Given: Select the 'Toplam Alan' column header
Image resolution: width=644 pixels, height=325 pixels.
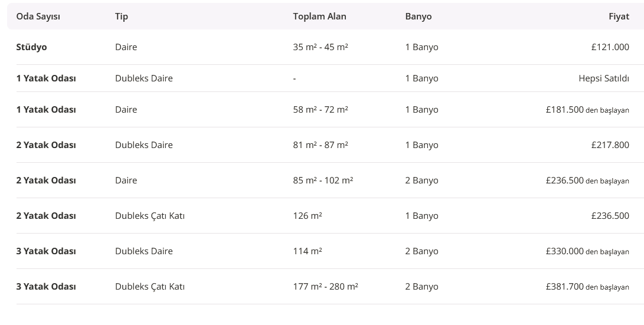Looking at the screenshot, I should tap(319, 17).
